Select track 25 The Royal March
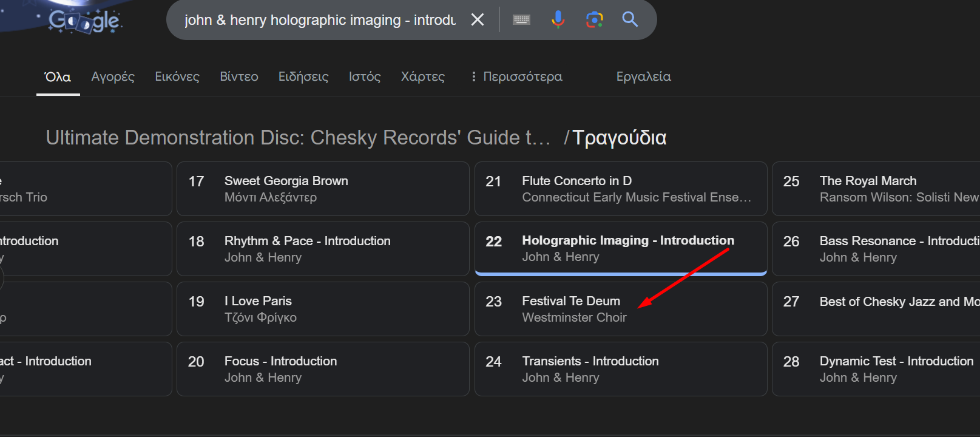This screenshot has width=980, height=437. pos(876,189)
